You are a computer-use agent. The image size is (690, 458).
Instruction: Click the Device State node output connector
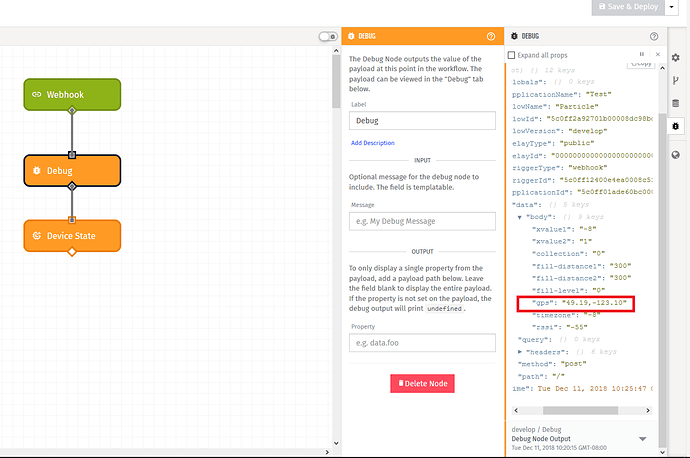click(x=72, y=252)
